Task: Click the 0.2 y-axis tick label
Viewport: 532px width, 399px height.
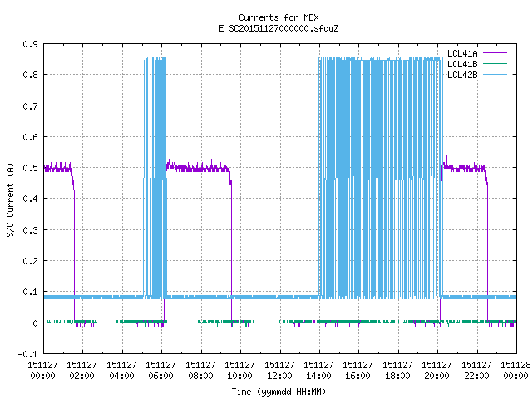Action: [30, 261]
